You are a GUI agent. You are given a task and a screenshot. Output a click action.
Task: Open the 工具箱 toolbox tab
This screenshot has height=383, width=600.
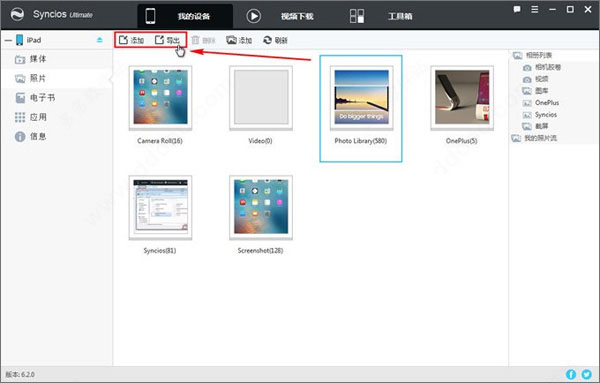400,16
